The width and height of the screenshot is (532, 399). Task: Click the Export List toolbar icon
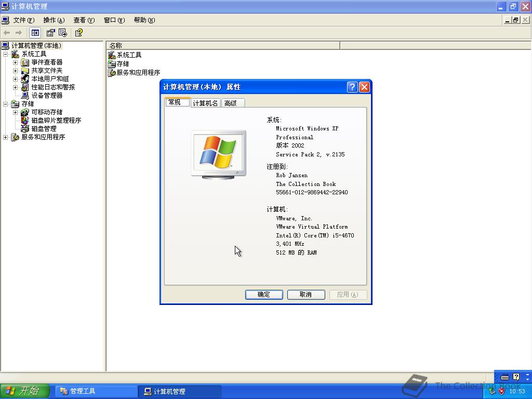pos(63,33)
